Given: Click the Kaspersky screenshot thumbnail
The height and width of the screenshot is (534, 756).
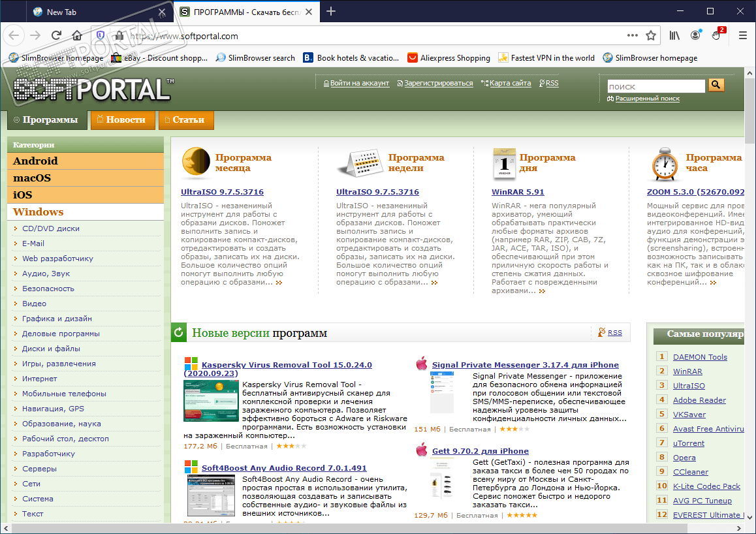Looking at the screenshot, I should tap(211, 401).
